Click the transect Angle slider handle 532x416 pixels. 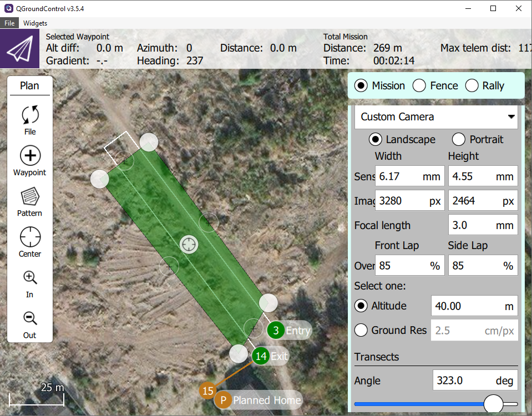click(x=493, y=404)
